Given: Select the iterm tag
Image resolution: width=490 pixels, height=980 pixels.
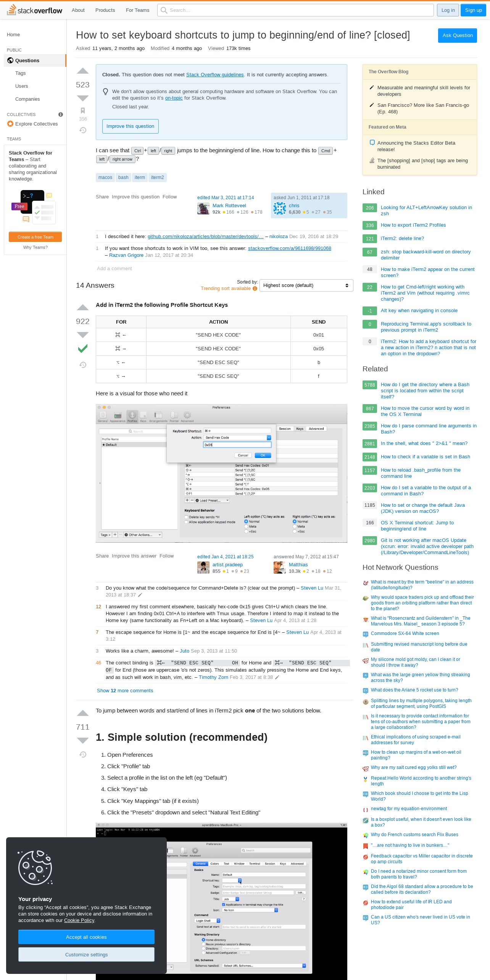Looking at the screenshot, I should point(140,177).
